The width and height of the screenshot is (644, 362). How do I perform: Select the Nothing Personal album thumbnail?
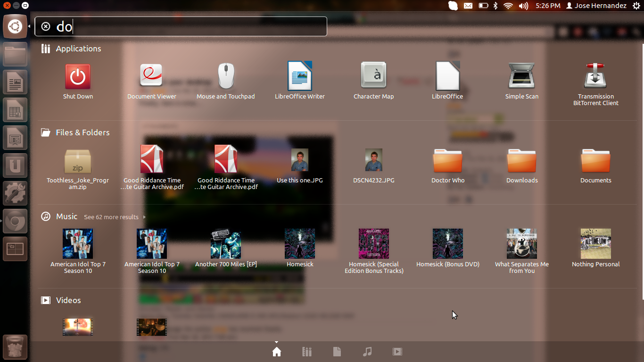pyautogui.click(x=595, y=244)
